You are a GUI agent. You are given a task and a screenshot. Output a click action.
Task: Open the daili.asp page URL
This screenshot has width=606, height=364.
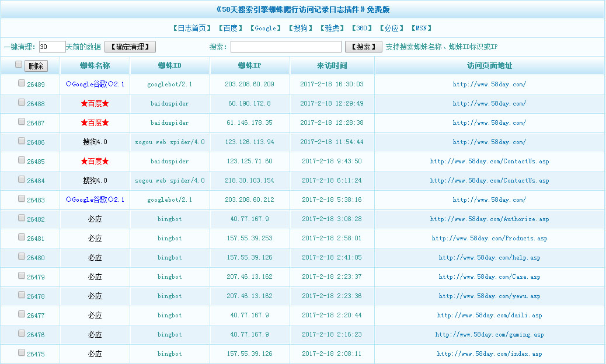point(489,315)
